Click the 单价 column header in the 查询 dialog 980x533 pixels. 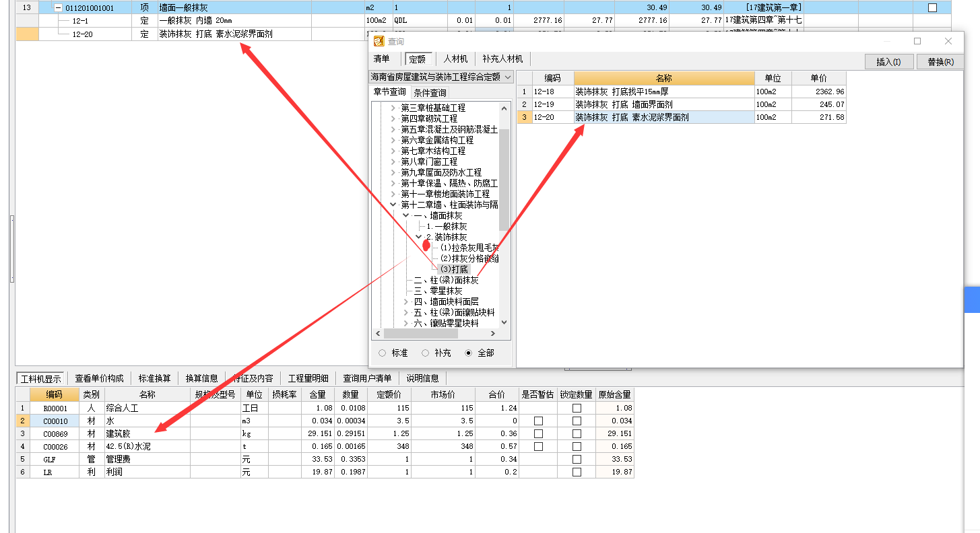pos(819,78)
